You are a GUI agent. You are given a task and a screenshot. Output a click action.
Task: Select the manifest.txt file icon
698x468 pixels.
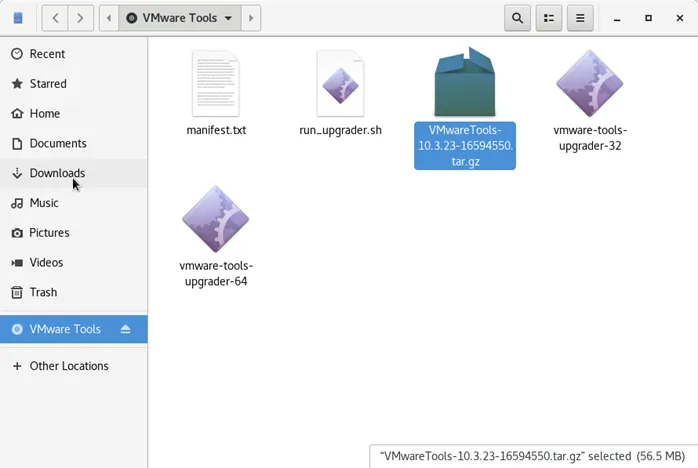[x=216, y=83]
